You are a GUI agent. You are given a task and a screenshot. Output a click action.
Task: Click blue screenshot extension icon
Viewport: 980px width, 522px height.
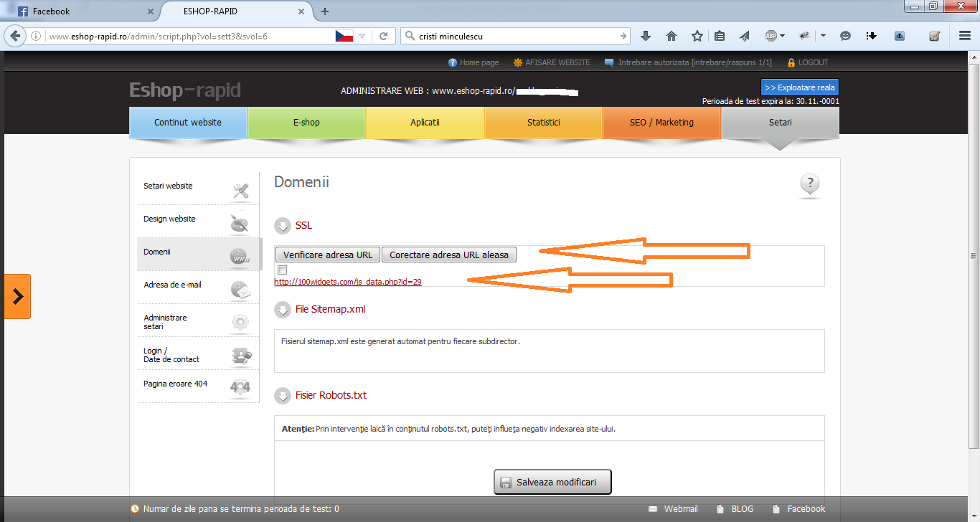click(x=900, y=36)
